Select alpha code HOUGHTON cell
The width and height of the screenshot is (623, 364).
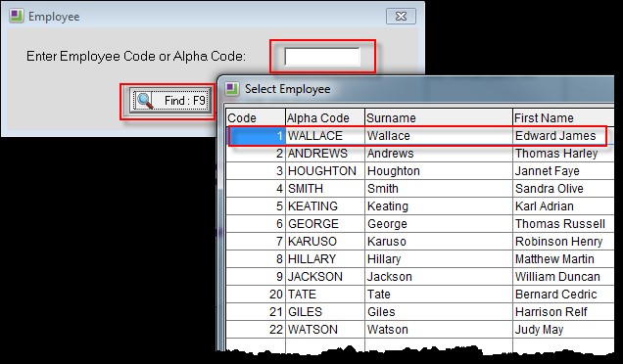[x=325, y=171]
